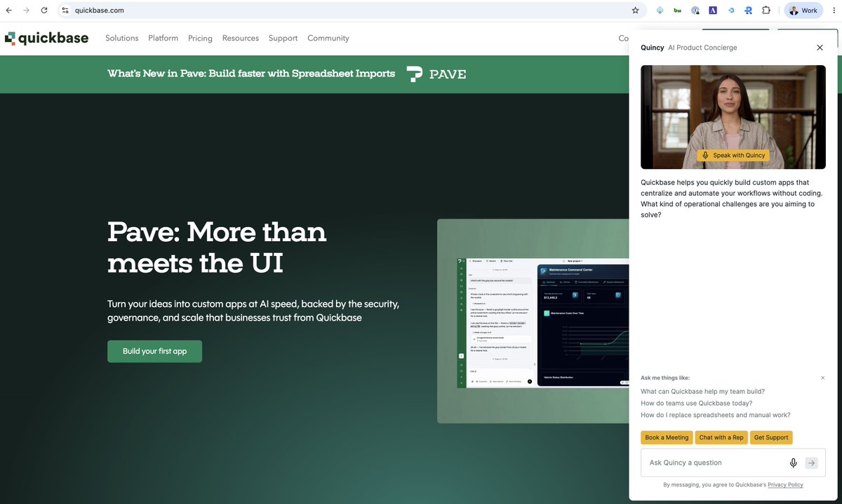Close the Quincy chat panel
The width and height of the screenshot is (842, 504).
[820, 48]
